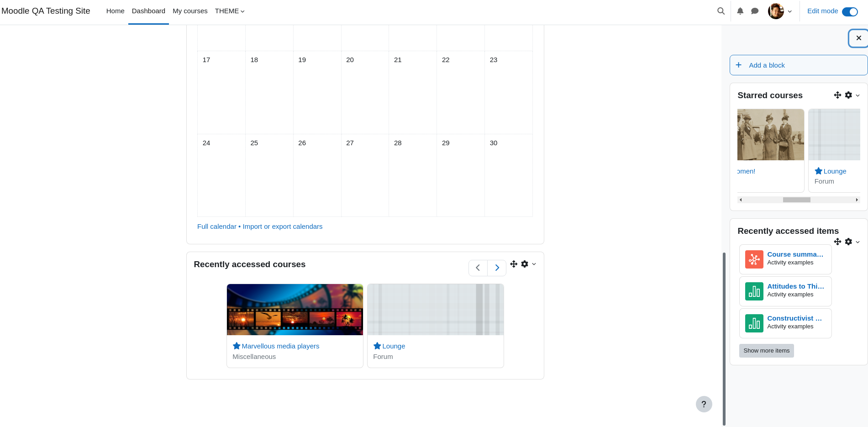Open messaging speech bubble icon
Viewport: 868px width, 427px height.
click(755, 11)
